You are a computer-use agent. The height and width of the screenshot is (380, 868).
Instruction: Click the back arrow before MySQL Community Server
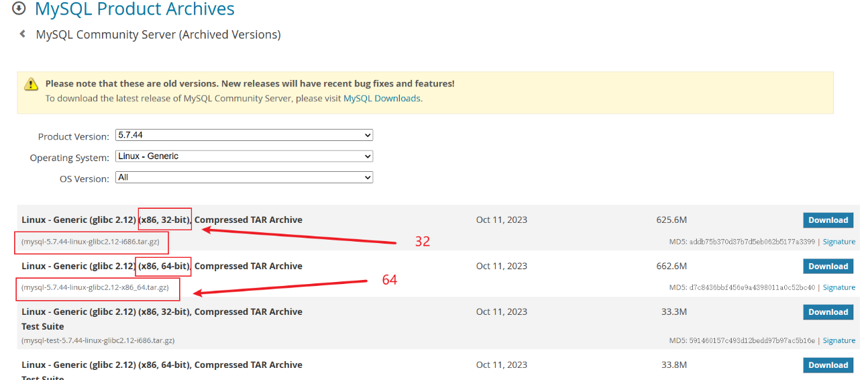coord(23,34)
